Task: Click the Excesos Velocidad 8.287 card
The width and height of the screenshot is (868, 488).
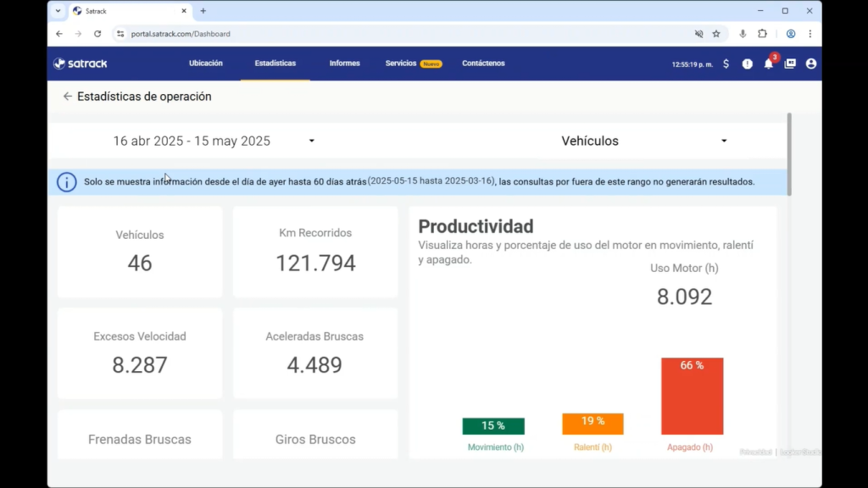Action: click(x=140, y=353)
